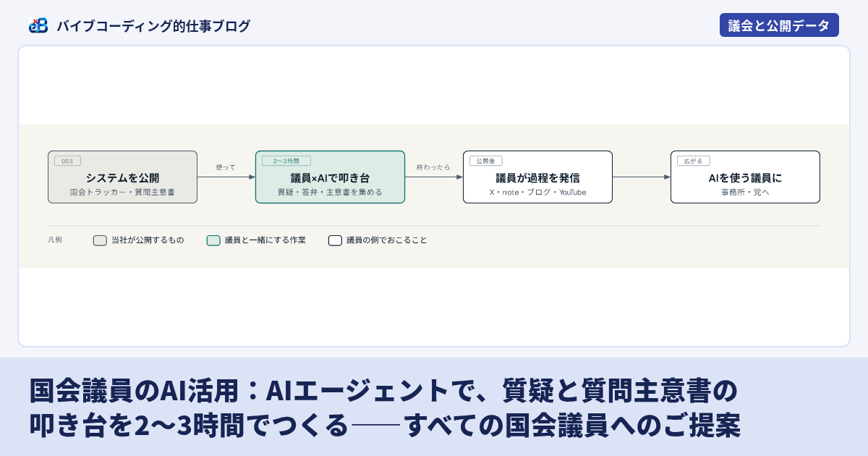Screen dimensions: 868x456
Task: Click the blog logo icon
Action: tap(38, 25)
